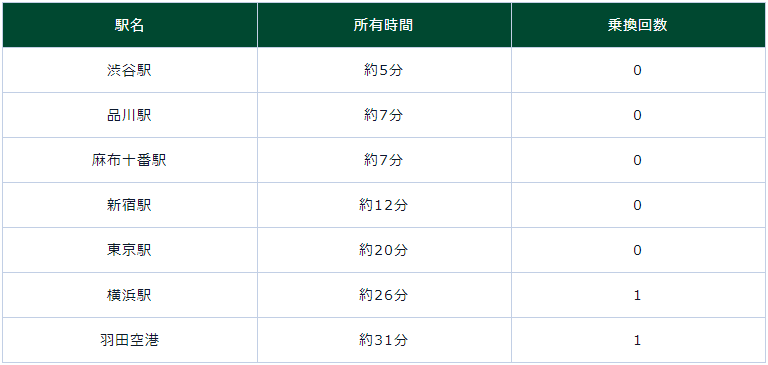This screenshot has height=365, width=768.
Task: Click the 乗換回数 column header
Action: coord(638,25)
